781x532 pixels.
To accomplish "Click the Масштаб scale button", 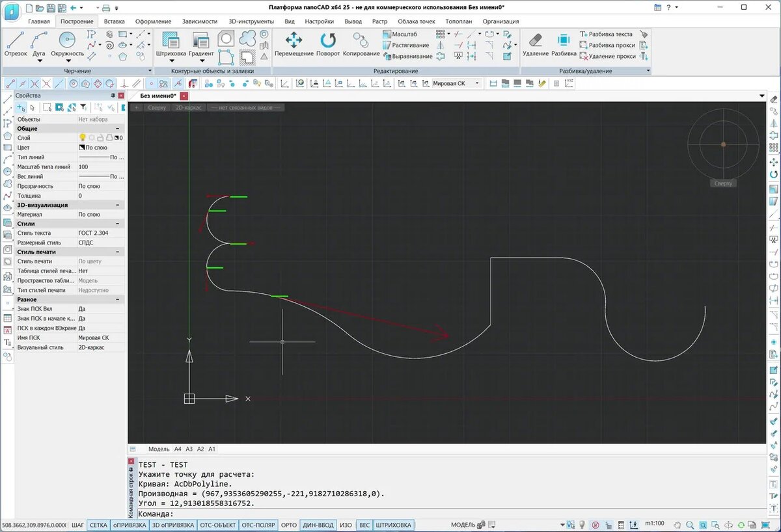I will 404,34.
